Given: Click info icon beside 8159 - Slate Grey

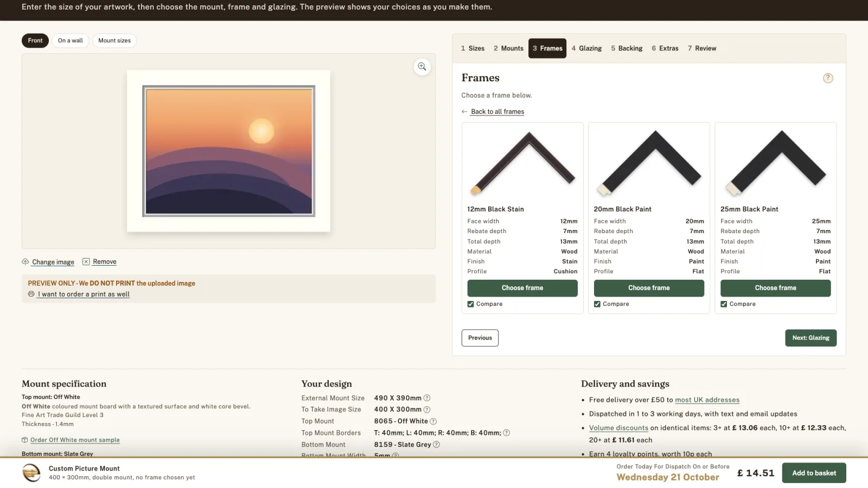Looking at the screenshot, I should [x=437, y=445].
